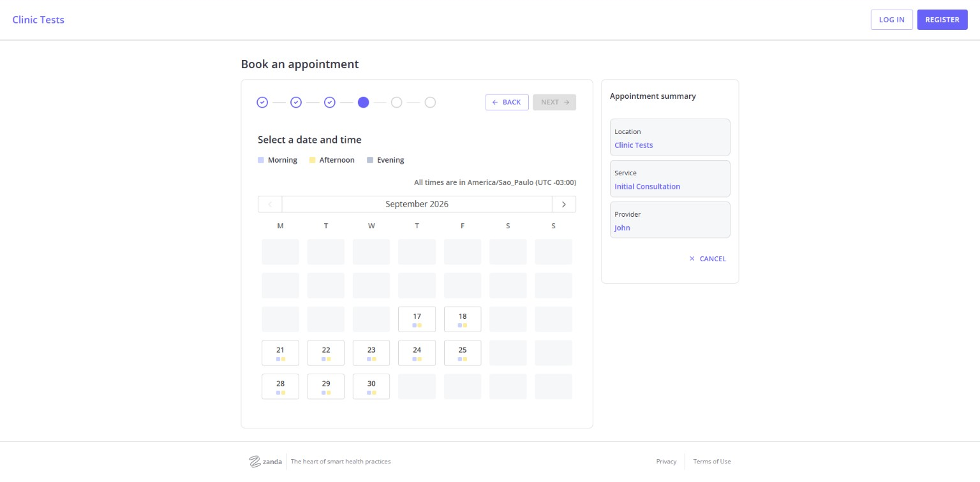Click the Clinic Tests location in summary
This screenshot has height=482, width=980.
click(x=634, y=145)
